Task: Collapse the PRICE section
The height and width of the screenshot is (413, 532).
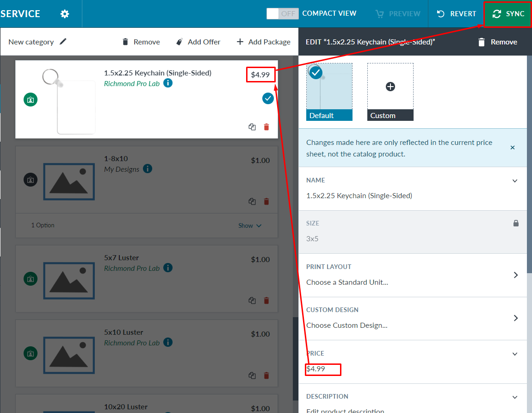Action: click(514, 353)
